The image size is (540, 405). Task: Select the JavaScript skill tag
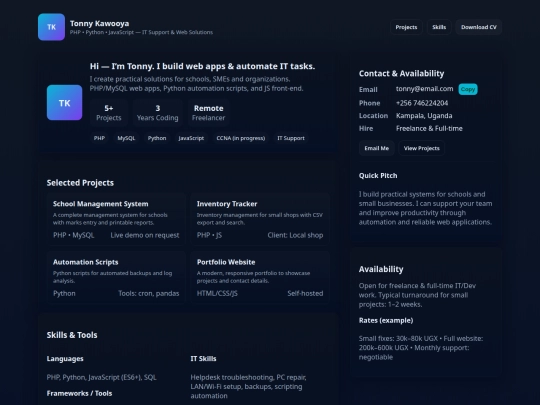tap(191, 138)
